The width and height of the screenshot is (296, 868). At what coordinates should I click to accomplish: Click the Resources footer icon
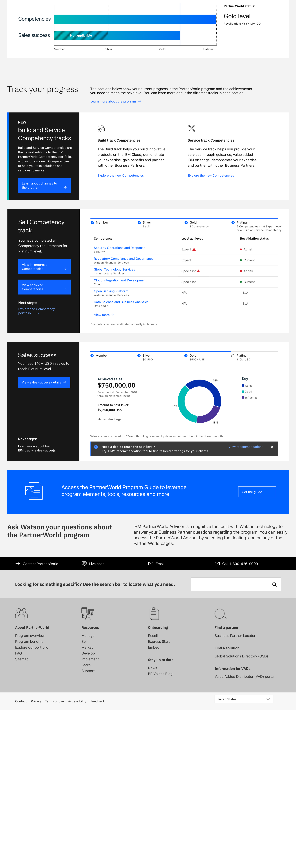pos(88,614)
